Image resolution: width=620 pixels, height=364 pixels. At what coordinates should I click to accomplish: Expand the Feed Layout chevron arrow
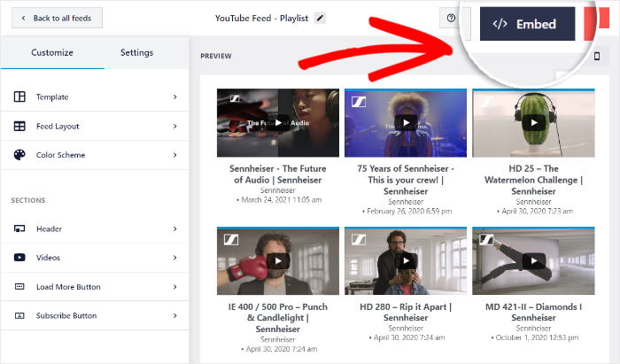(174, 126)
